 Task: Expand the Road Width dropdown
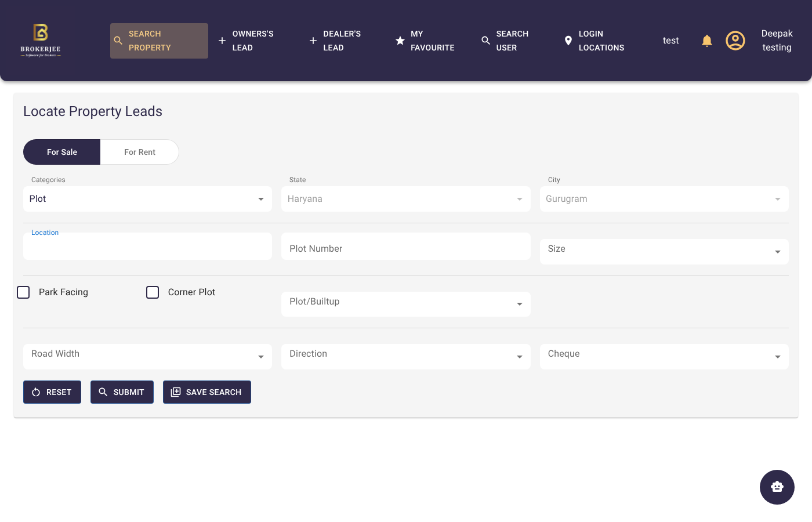(x=147, y=357)
